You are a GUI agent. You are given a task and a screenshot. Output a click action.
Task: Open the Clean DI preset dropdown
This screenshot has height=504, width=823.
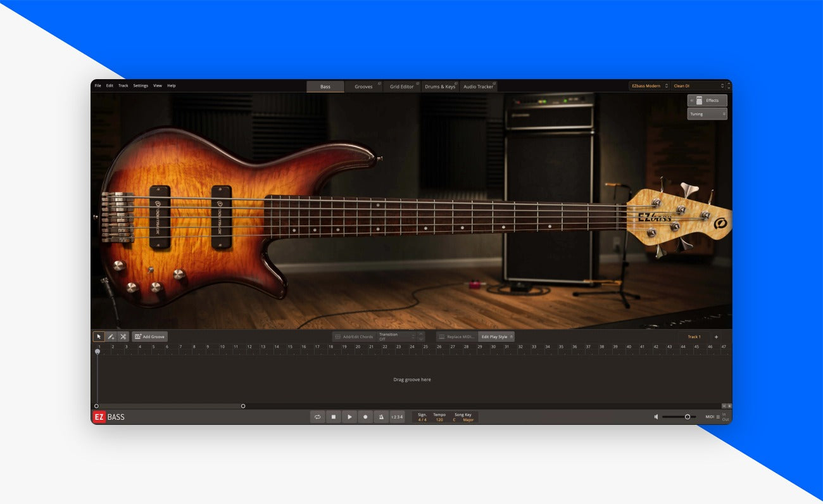click(x=697, y=85)
